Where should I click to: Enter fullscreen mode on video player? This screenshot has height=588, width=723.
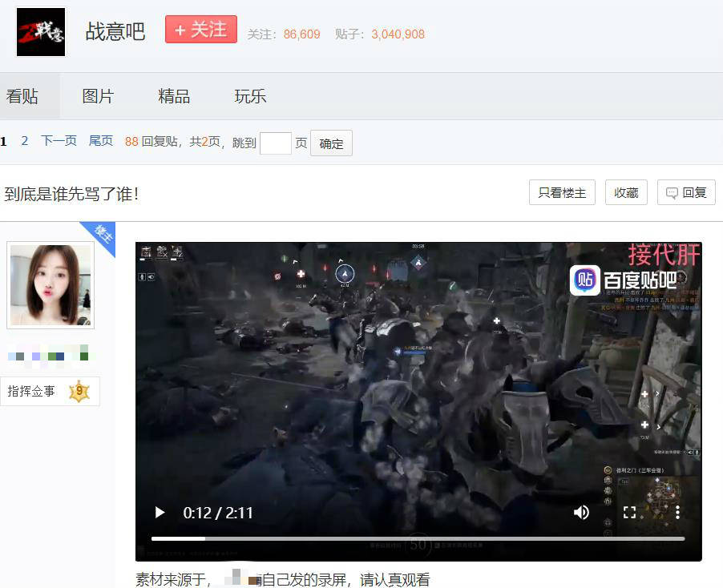pos(629,513)
